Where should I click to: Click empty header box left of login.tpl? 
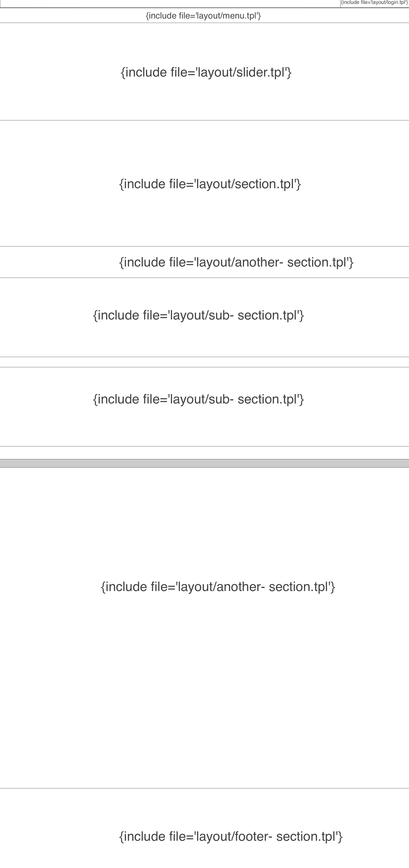(168, 3)
